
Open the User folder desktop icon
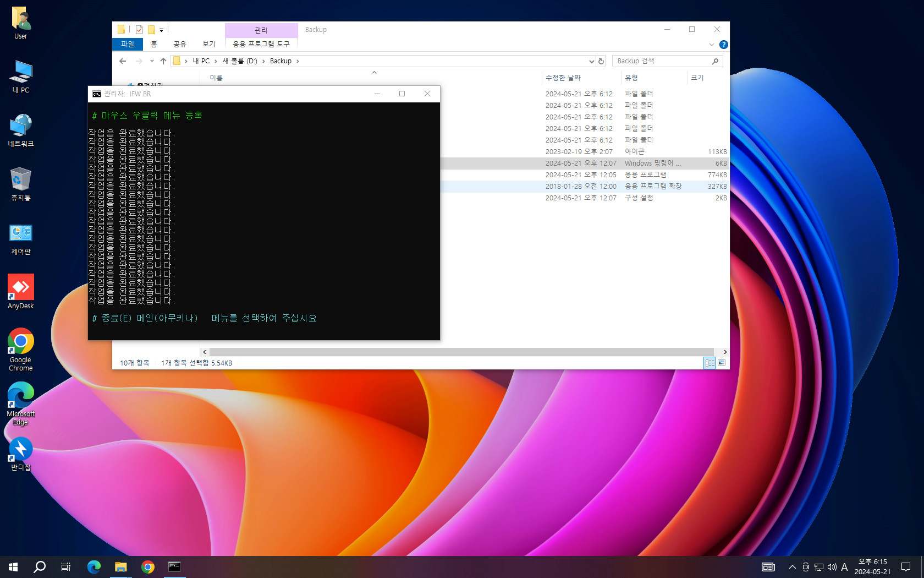click(21, 23)
